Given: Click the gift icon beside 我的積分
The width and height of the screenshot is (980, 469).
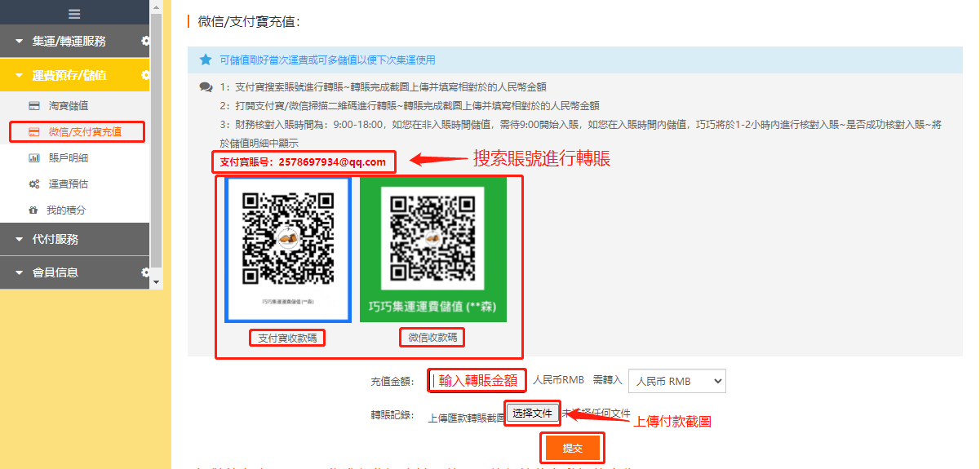Looking at the screenshot, I should pos(34,210).
